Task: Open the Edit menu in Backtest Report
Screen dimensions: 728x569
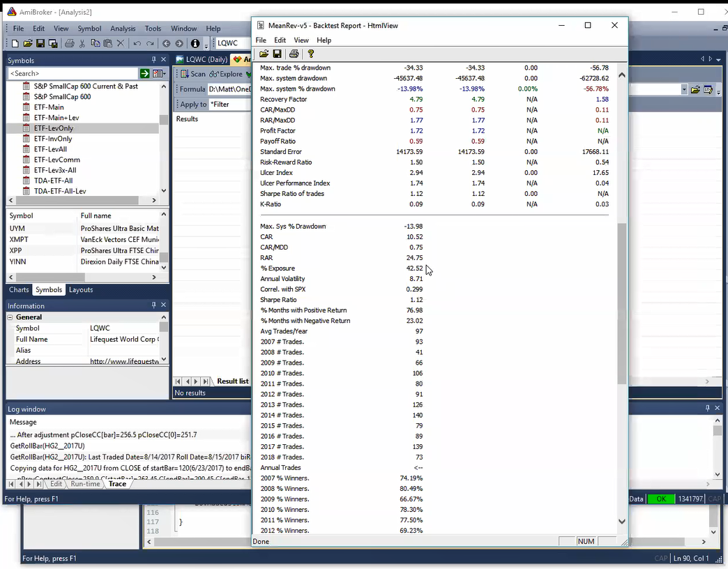Action: tap(280, 40)
